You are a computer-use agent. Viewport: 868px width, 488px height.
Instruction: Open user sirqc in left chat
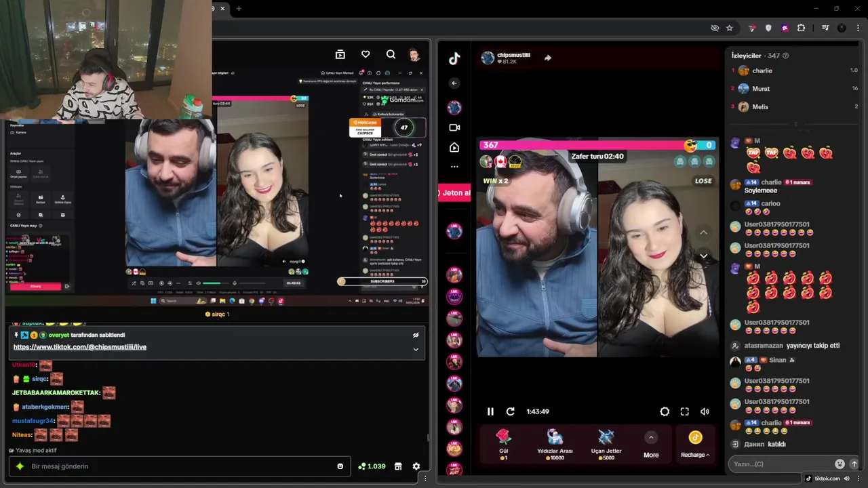(x=41, y=379)
